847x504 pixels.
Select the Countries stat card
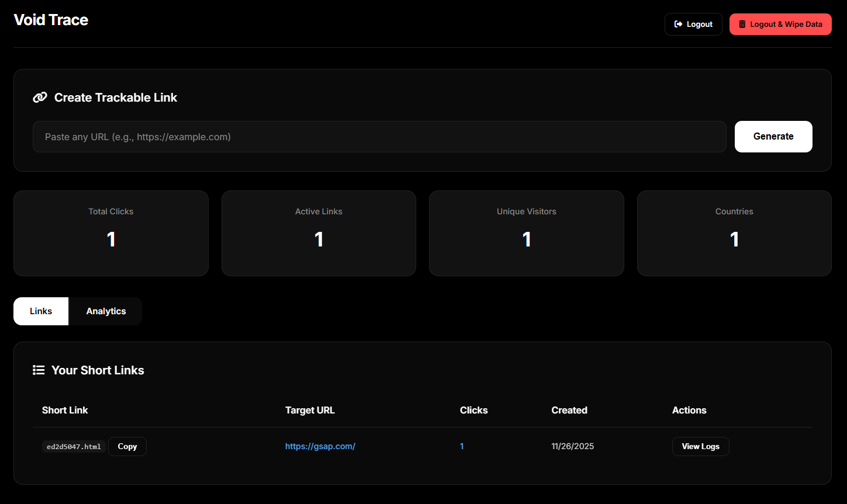click(734, 233)
